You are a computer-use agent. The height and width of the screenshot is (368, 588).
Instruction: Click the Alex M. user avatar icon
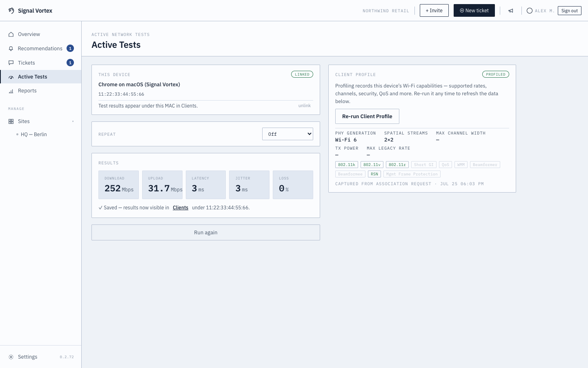tap(530, 11)
